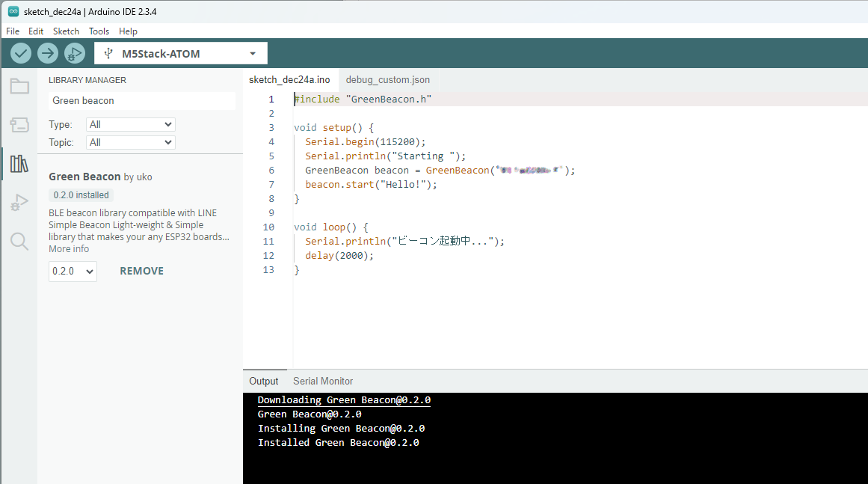The width and height of the screenshot is (868, 484).
Task: Click the Installing Green Beacon@0.2.0 output line
Action: point(341,428)
